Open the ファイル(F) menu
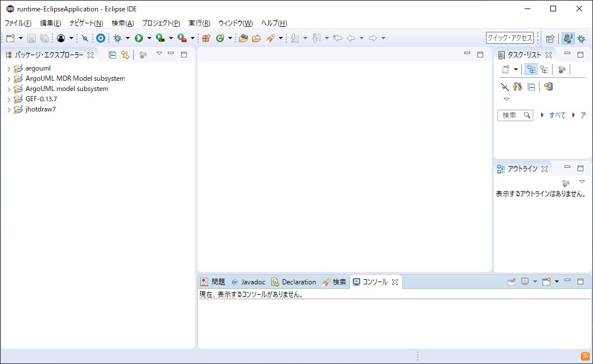 click(x=18, y=23)
